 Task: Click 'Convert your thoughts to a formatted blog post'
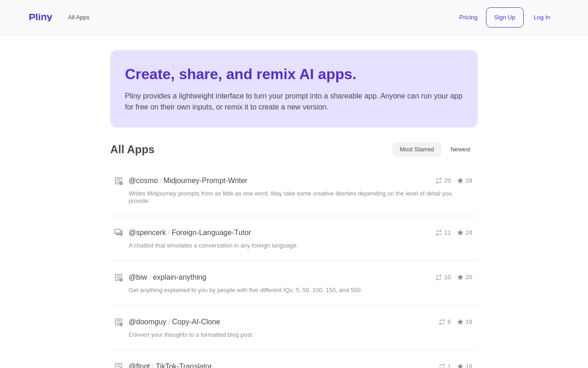[x=191, y=335]
